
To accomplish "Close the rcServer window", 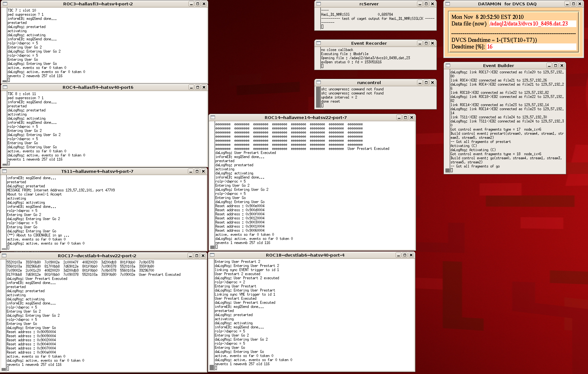I will point(433,4).
